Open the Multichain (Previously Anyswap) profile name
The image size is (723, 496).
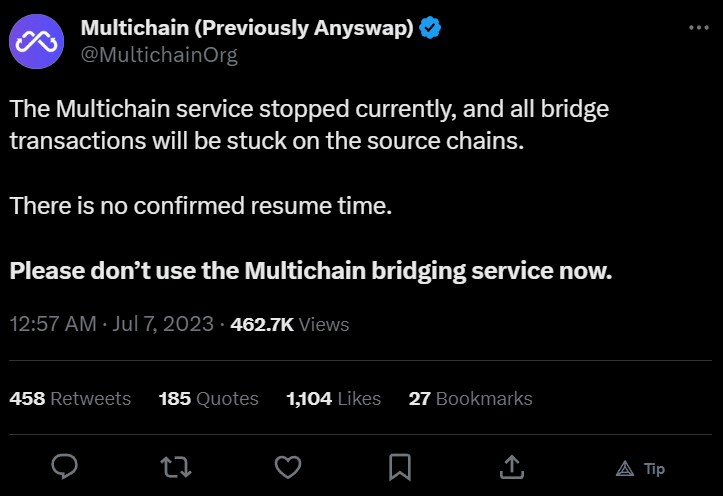point(247,28)
